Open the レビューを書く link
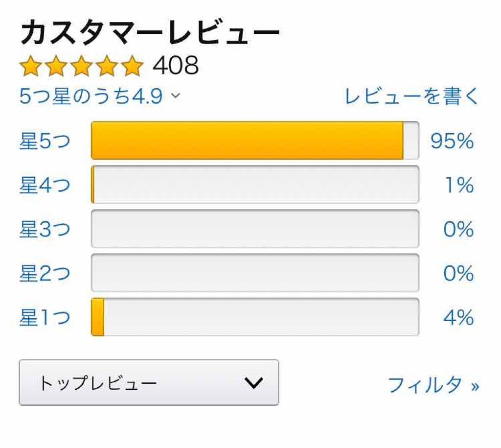 [x=411, y=96]
